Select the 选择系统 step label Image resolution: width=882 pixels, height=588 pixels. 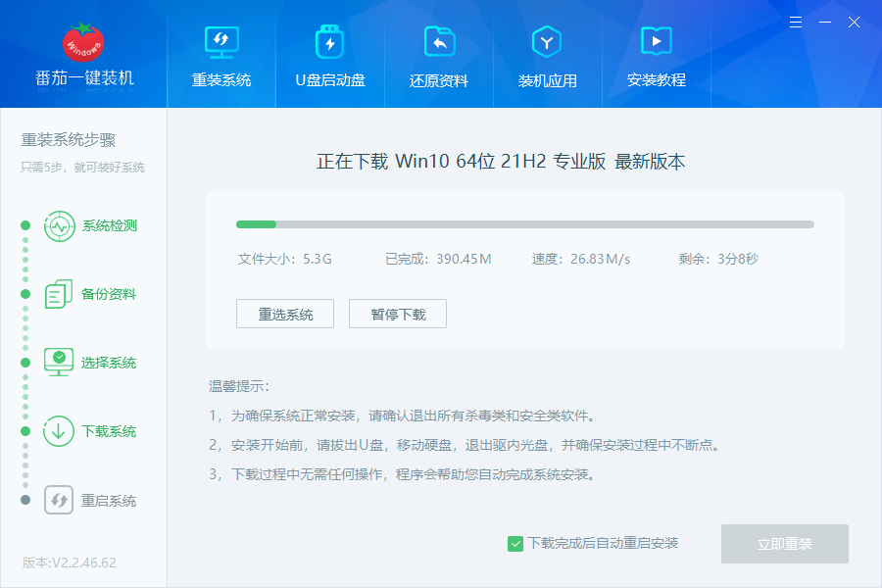pyautogui.click(x=109, y=363)
